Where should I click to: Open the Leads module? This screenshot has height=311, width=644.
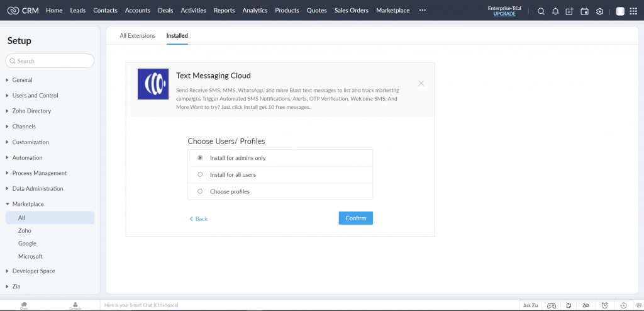click(77, 10)
